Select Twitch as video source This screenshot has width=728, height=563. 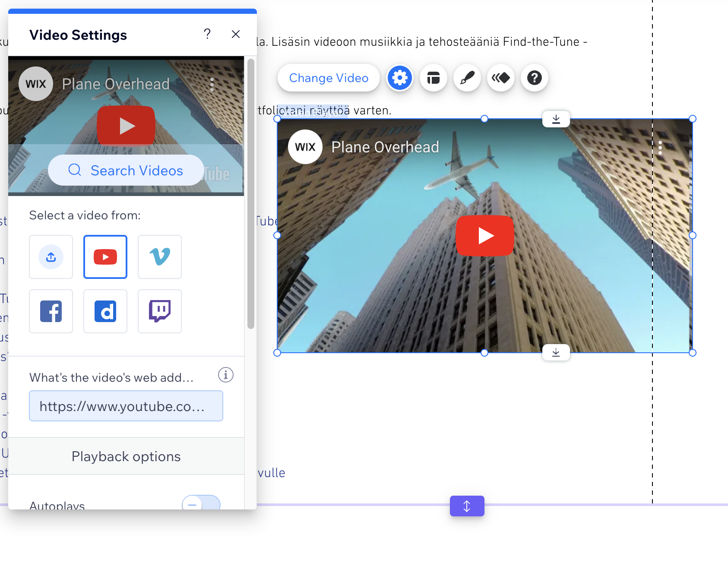tap(160, 311)
